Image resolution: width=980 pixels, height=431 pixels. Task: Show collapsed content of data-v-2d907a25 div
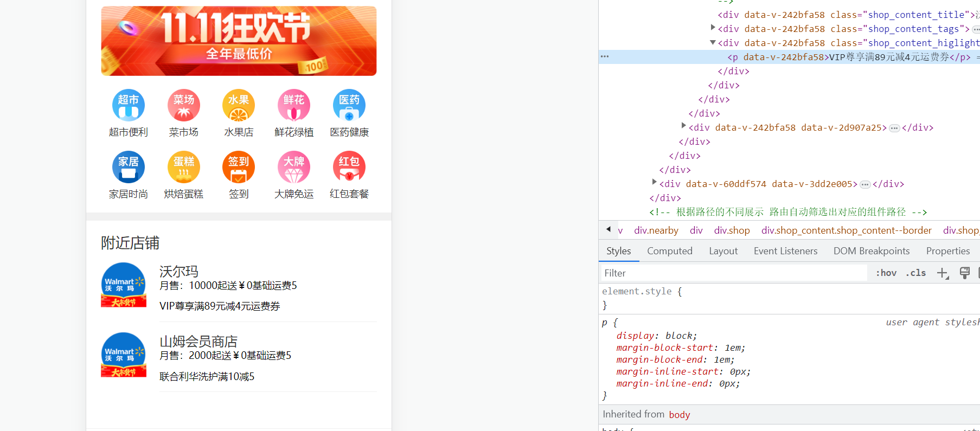(894, 128)
